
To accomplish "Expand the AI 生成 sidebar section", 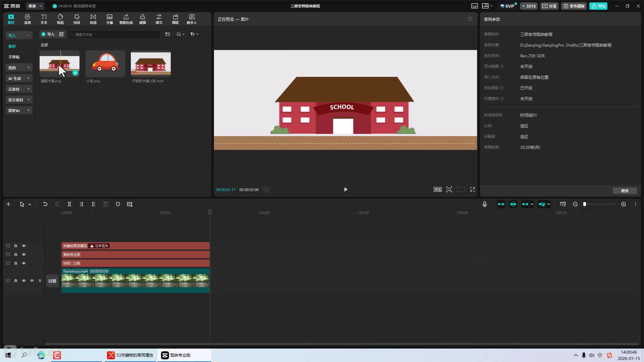I will point(19,78).
